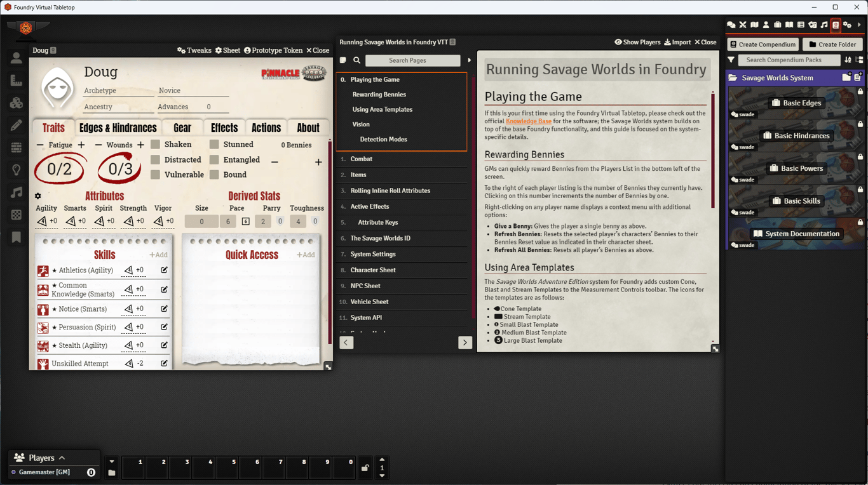Open the Scenes map sidebar tab
The height and width of the screenshot is (485, 868).
(754, 25)
